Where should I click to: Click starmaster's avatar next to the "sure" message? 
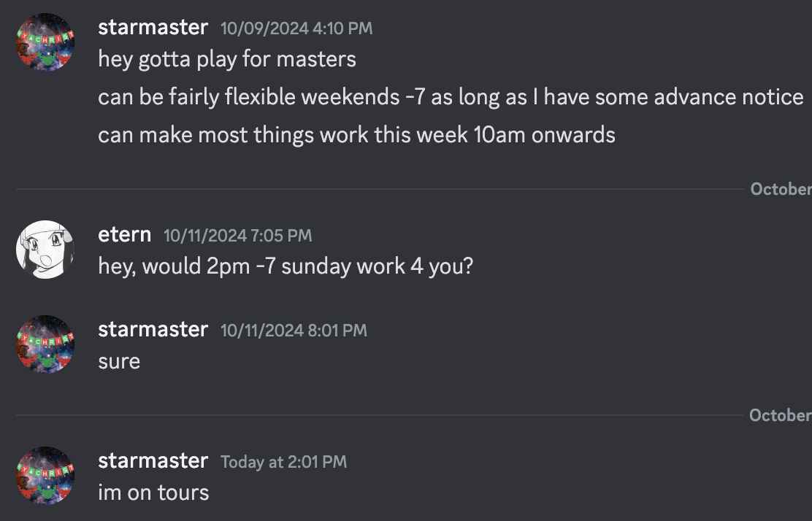click(x=45, y=344)
